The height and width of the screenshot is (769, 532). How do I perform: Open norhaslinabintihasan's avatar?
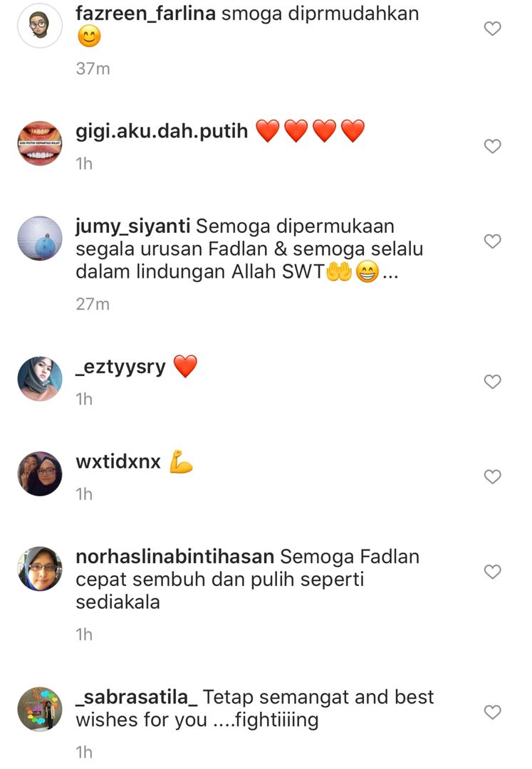40,568
